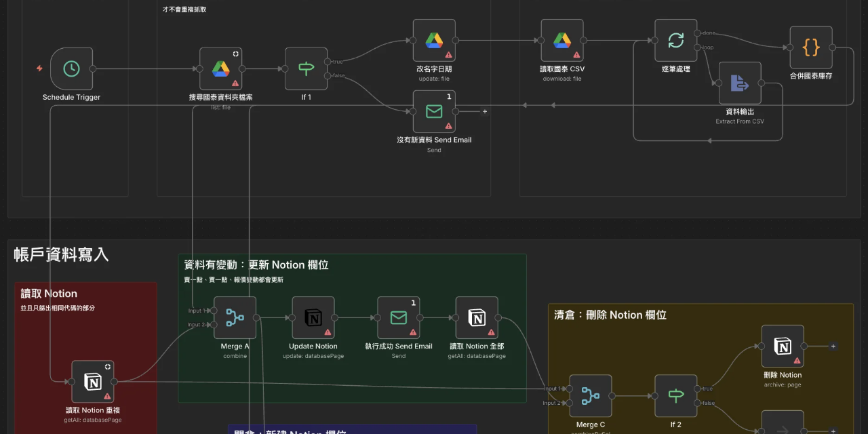This screenshot has height=434, width=868.
Task: Click the loop output port of 逐筆處理
Action: (x=698, y=47)
